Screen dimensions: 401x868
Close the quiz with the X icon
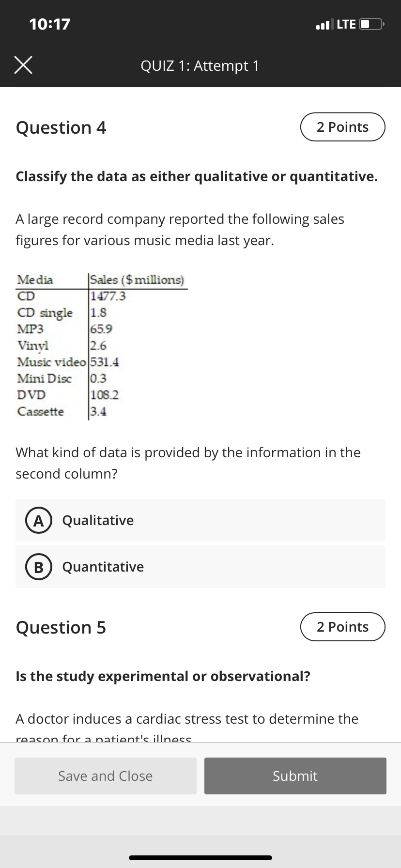(23, 65)
